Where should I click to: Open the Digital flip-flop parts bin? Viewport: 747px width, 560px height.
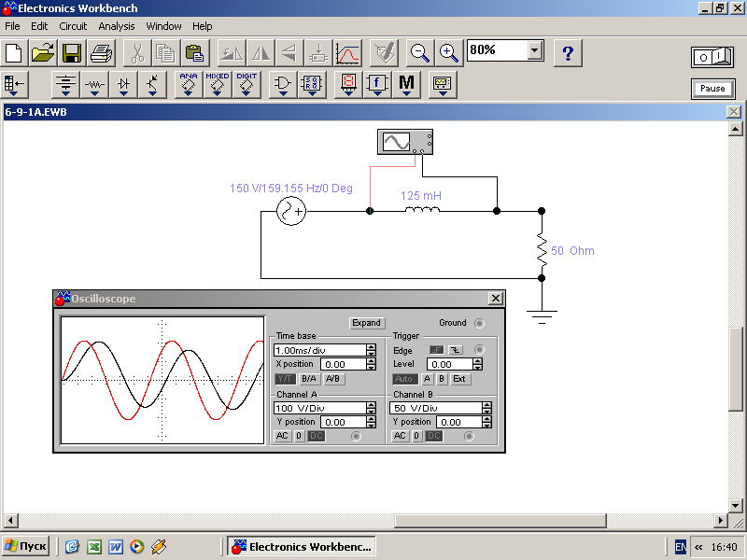pyautogui.click(x=312, y=85)
